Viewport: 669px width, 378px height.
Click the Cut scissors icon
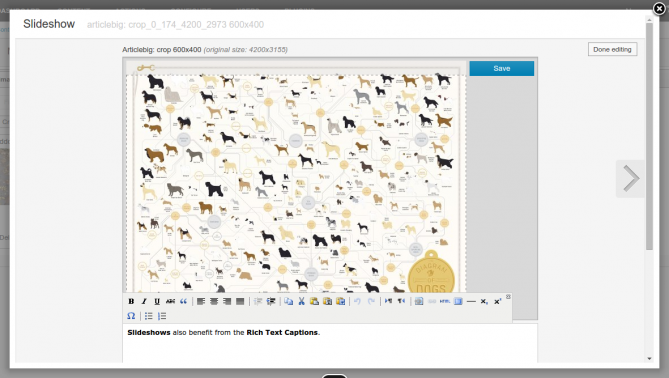[x=302, y=301]
